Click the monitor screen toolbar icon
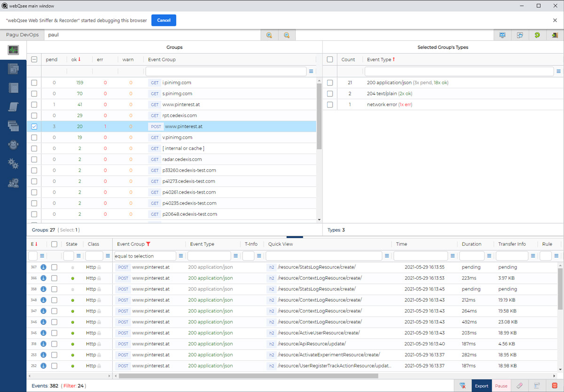This screenshot has height=392, width=564. [x=502, y=35]
